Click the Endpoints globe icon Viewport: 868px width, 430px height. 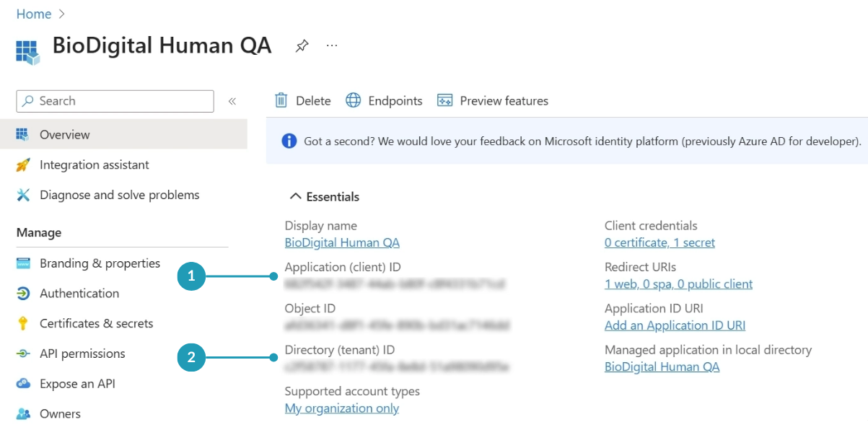point(353,100)
